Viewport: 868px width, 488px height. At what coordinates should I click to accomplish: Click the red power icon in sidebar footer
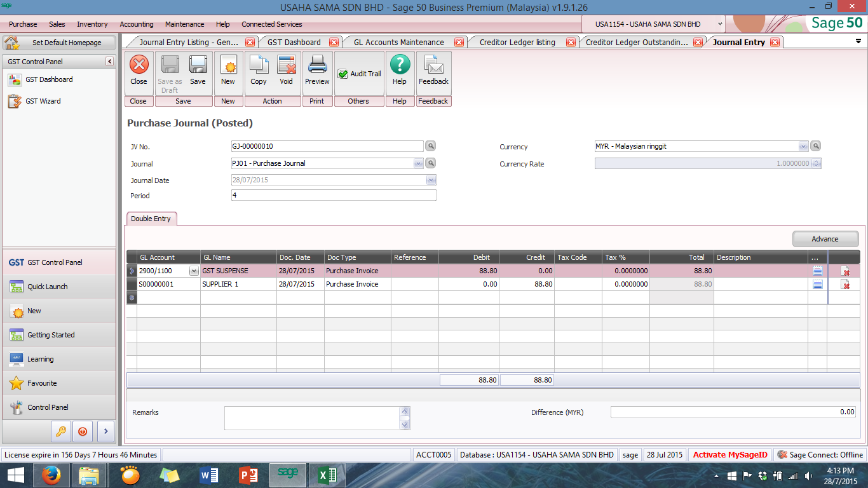coord(83,431)
